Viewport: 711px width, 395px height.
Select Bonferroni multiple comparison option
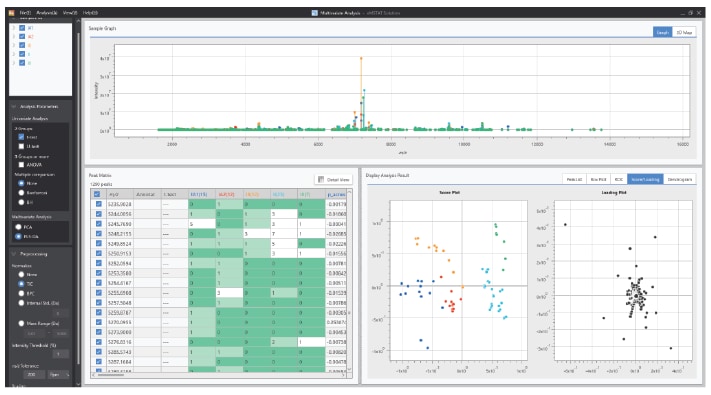pyautogui.click(x=21, y=193)
